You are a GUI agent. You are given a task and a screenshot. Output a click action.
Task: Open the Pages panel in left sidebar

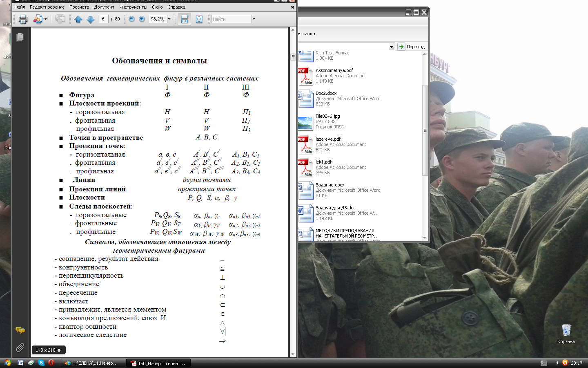(x=20, y=37)
